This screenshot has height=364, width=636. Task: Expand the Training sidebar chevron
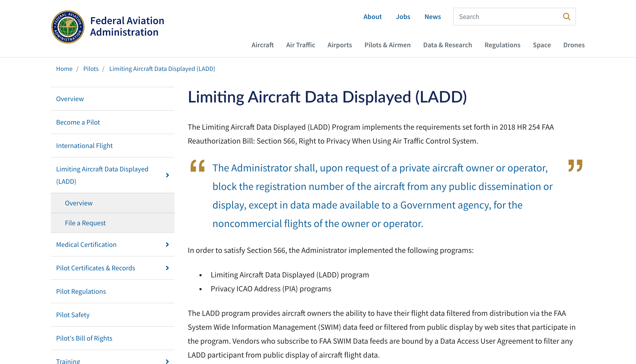pos(167,361)
